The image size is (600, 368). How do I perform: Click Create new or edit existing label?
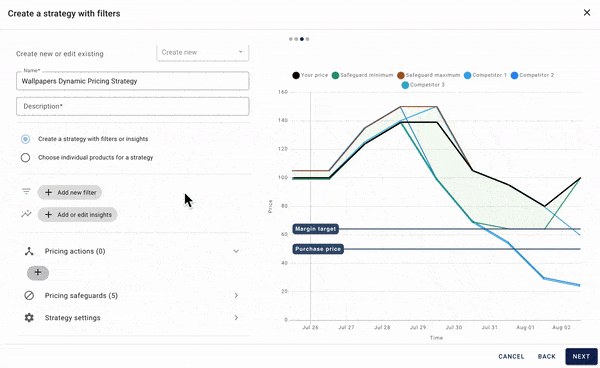[60, 54]
